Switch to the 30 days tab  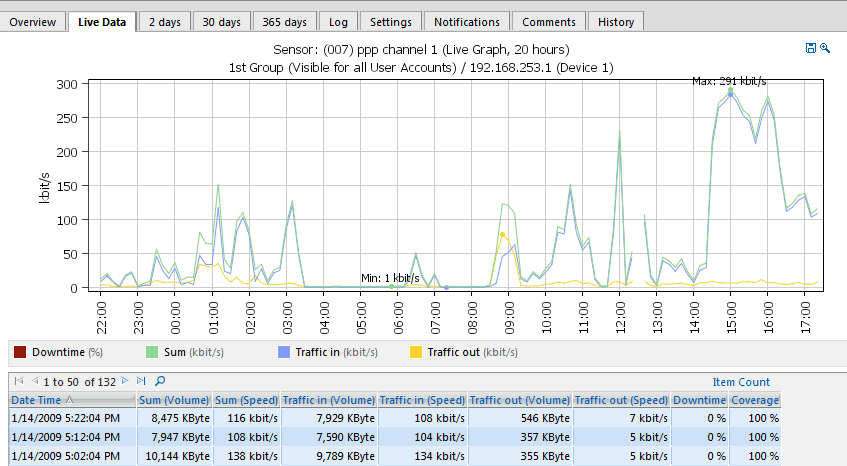tap(221, 22)
